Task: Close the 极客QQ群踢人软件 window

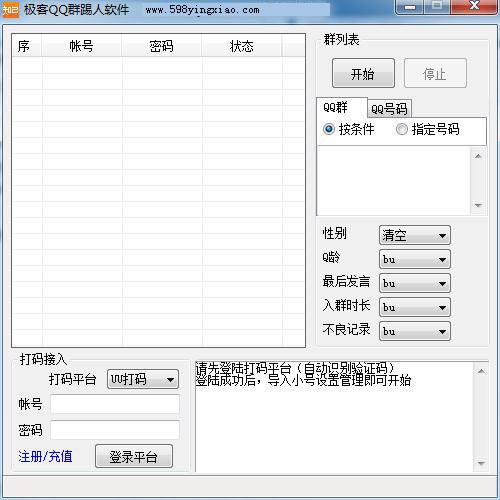Action: [474, 7]
